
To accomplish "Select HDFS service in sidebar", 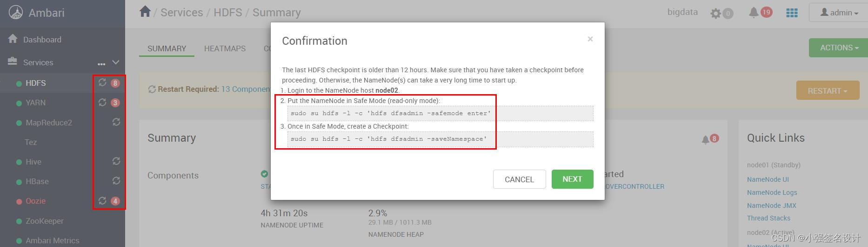I will [36, 83].
